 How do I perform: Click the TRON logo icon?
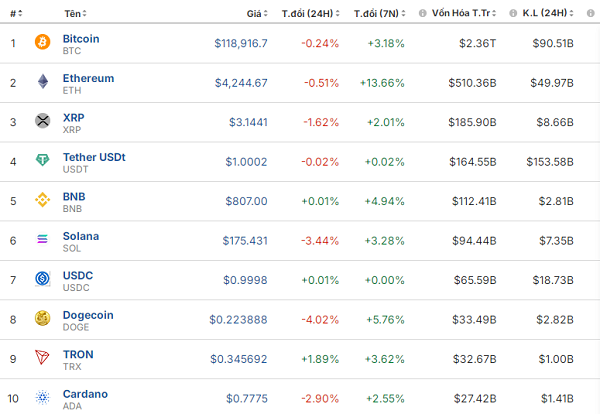click(42, 357)
